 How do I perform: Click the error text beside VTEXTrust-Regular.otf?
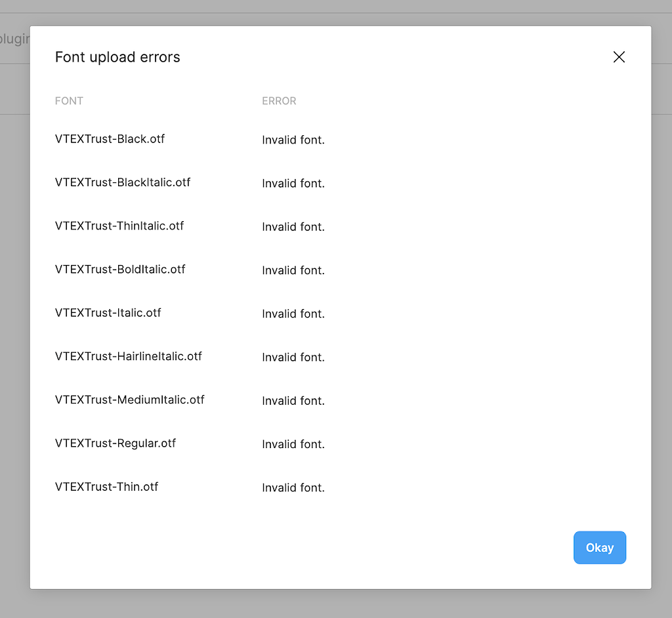(x=293, y=444)
